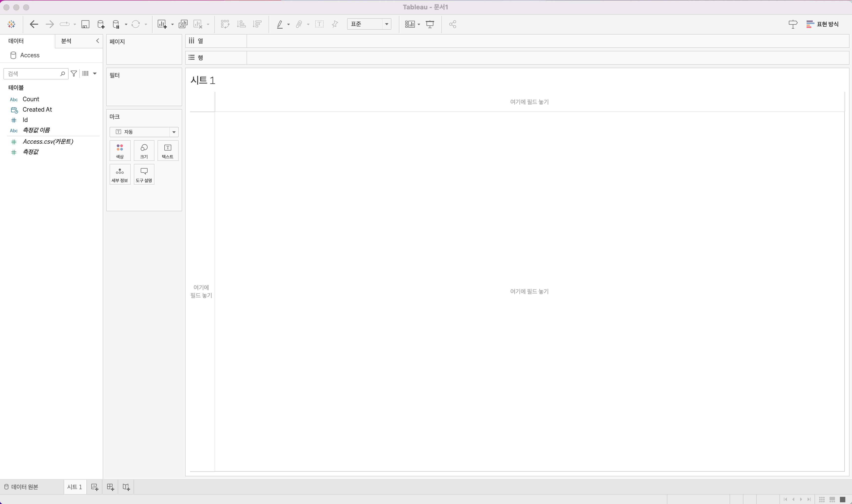Open the replay animation dropdown arrow
The image size is (852, 504).
(75, 24)
